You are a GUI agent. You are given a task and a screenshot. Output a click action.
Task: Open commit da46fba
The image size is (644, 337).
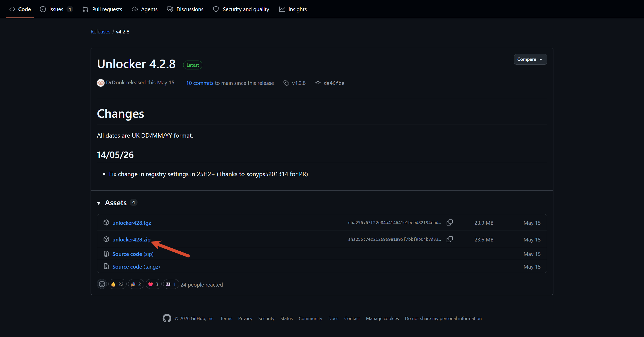tap(334, 83)
